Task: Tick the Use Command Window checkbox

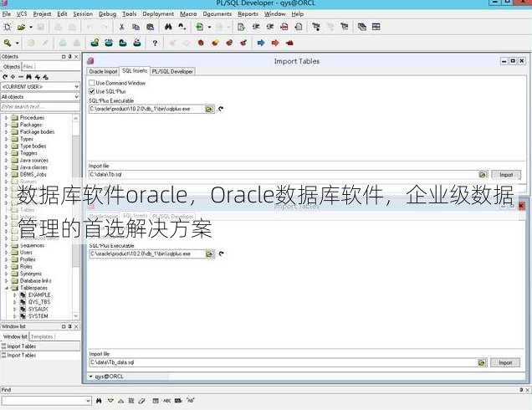Action: point(92,83)
